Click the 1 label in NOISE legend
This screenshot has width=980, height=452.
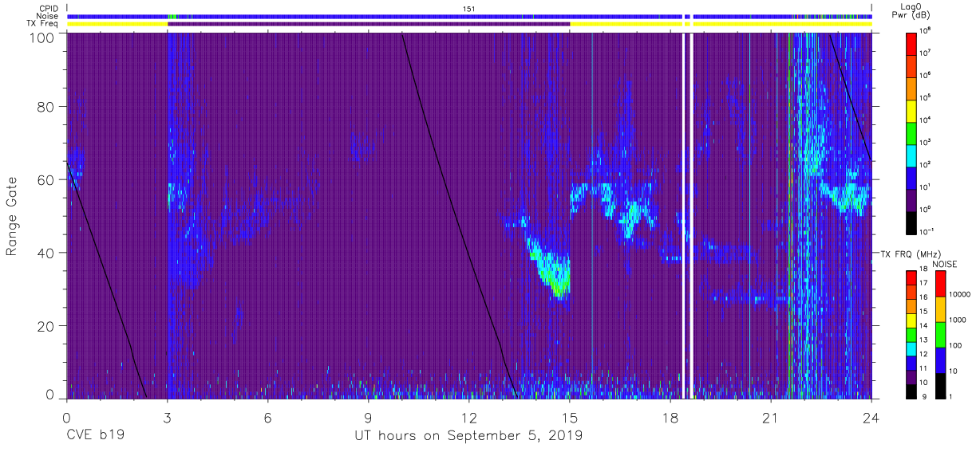(x=951, y=395)
